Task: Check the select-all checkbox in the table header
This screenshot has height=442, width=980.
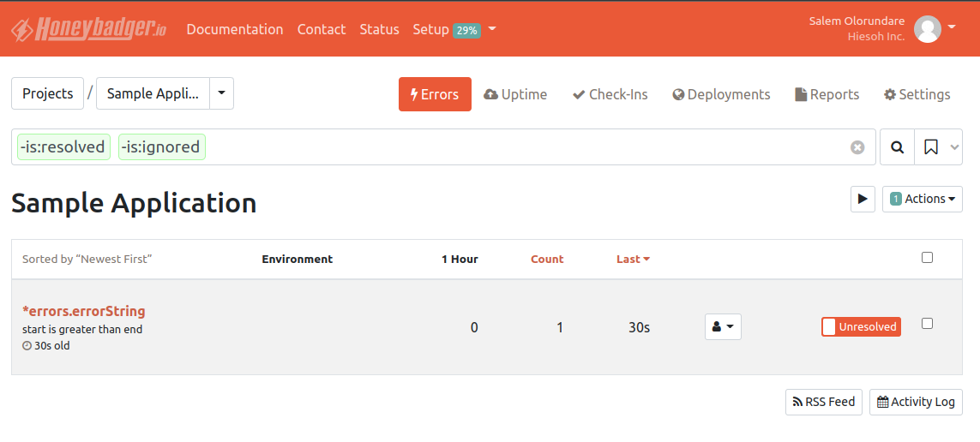Action: click(927, 257)
